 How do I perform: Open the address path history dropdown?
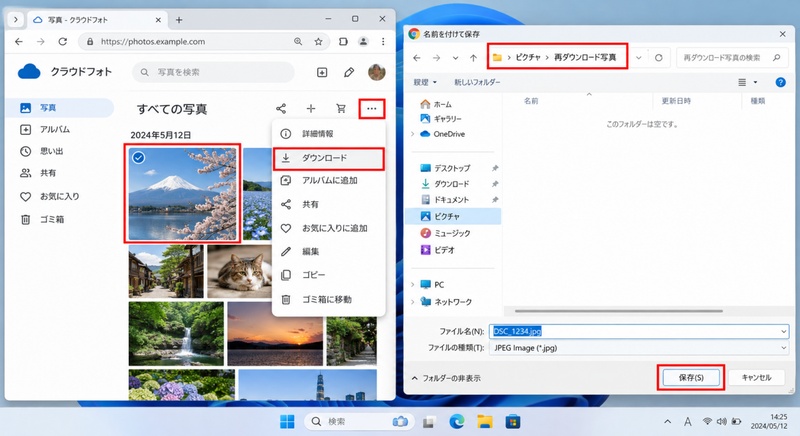638,58
